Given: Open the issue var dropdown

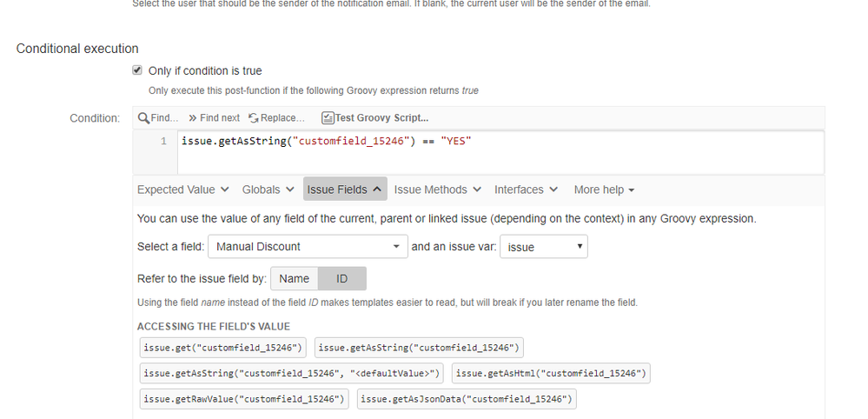Looking at the screenshot, I should click(x=544, y=247).
